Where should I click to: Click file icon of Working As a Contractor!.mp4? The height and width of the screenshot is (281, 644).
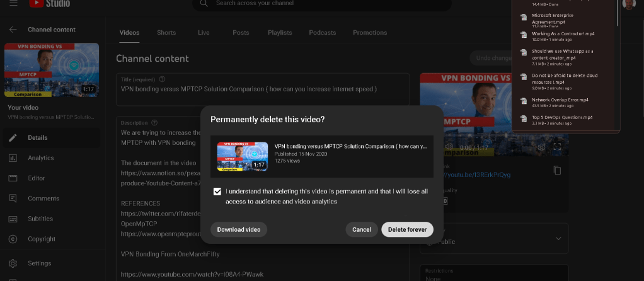[523, 35]
